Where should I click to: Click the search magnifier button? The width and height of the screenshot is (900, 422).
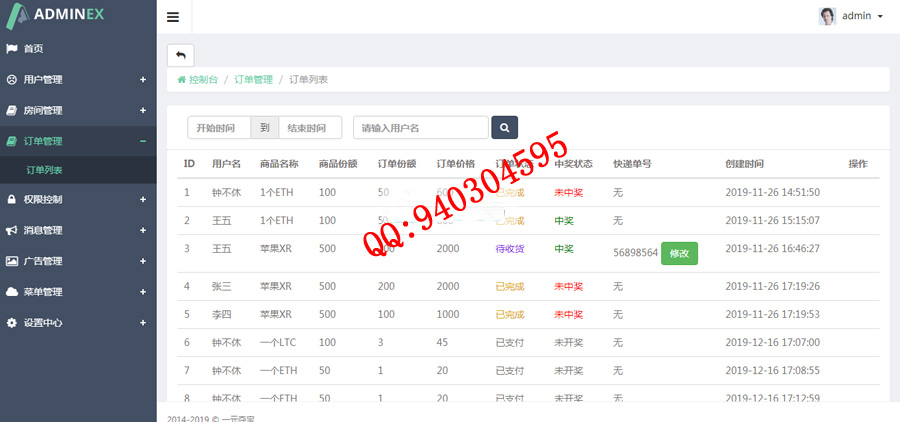tap(504, 128)
